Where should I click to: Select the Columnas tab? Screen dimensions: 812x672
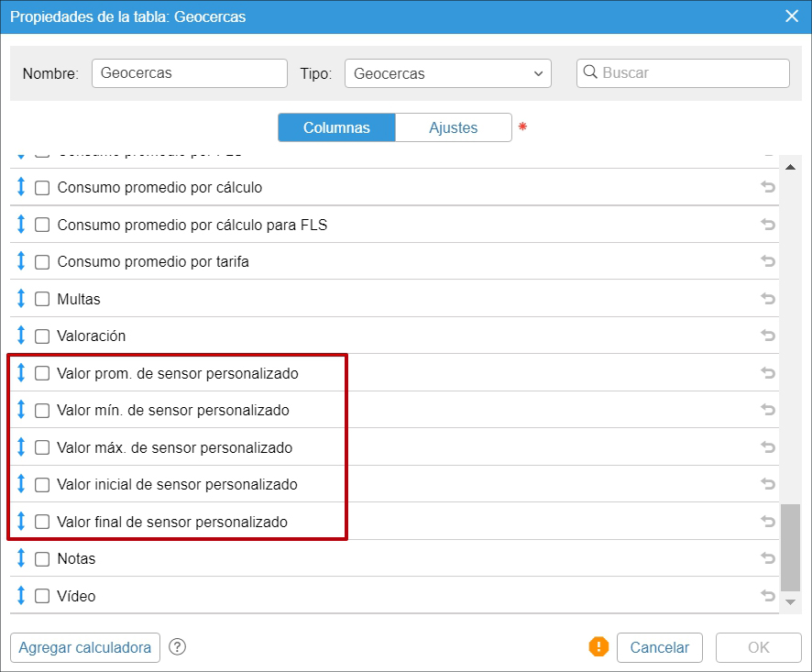[336, 127]
